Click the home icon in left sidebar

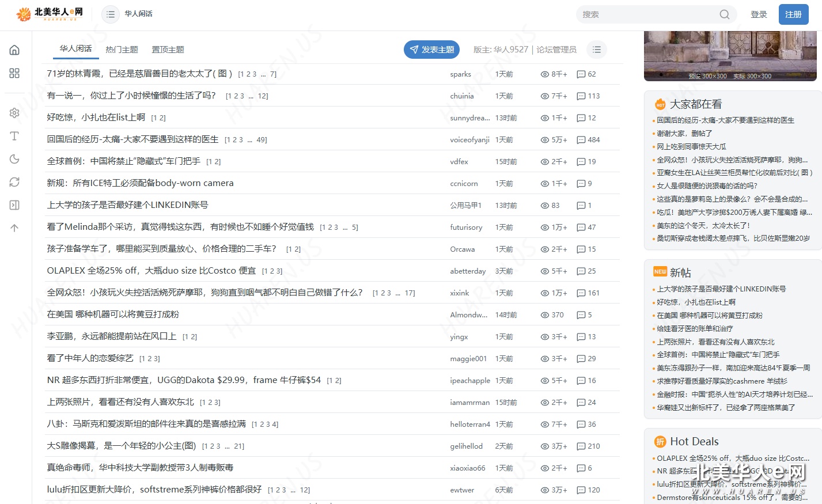click(14, 50)
